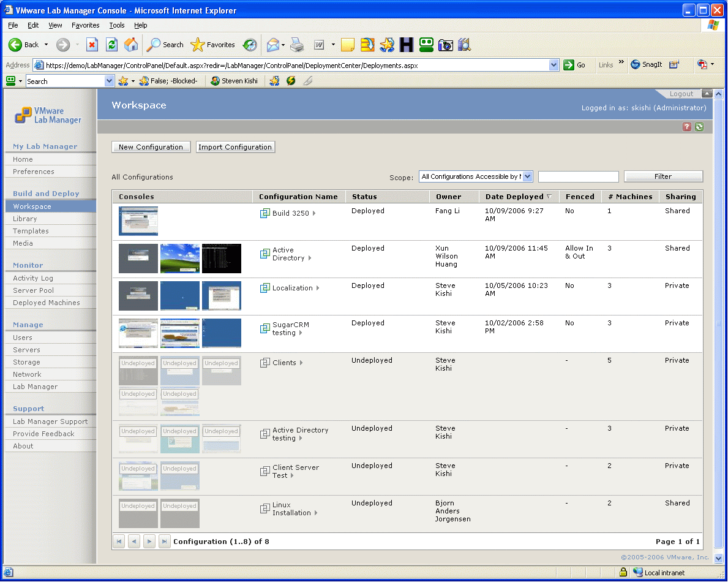Click the Stop icon in the browser toolbar

click(x=92, y=45)
